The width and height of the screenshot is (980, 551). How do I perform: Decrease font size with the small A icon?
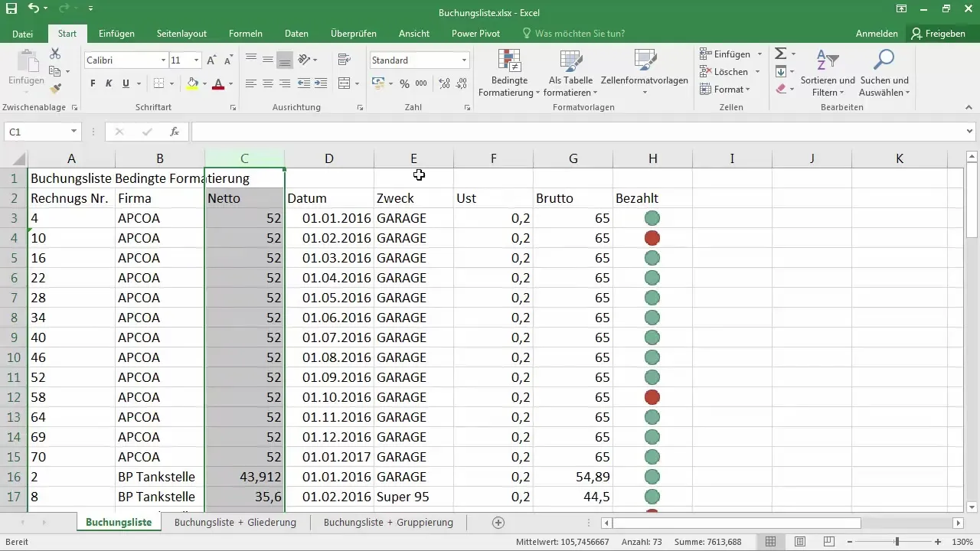[x=228, y=60]
